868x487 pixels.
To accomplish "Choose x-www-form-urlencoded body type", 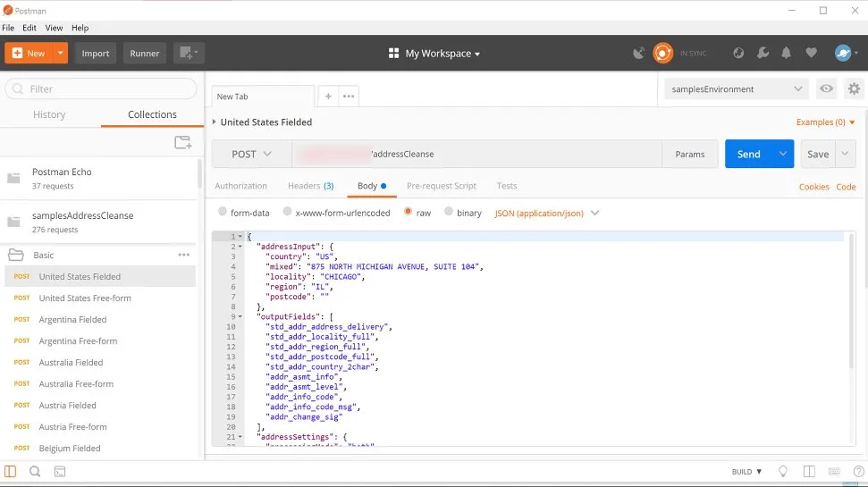I will (x=287, y=213).
